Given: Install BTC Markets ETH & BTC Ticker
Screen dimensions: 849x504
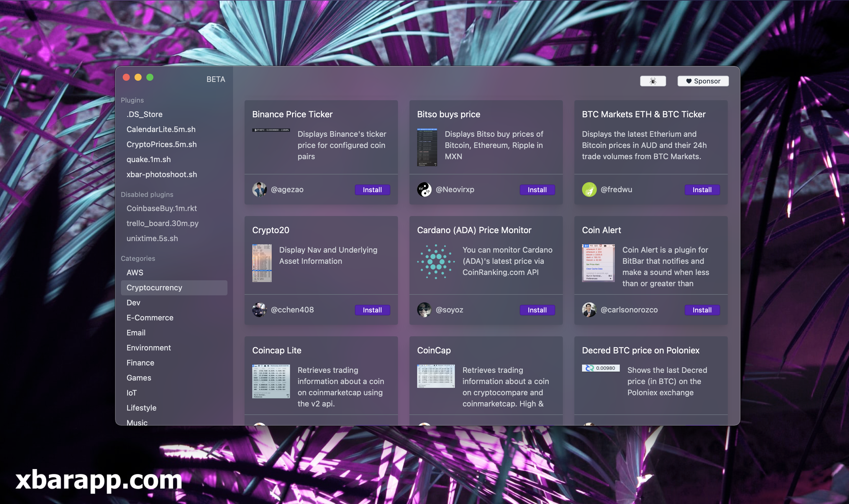Looking at the screenshot, I should pyautogui.click(x=702, y=190).
